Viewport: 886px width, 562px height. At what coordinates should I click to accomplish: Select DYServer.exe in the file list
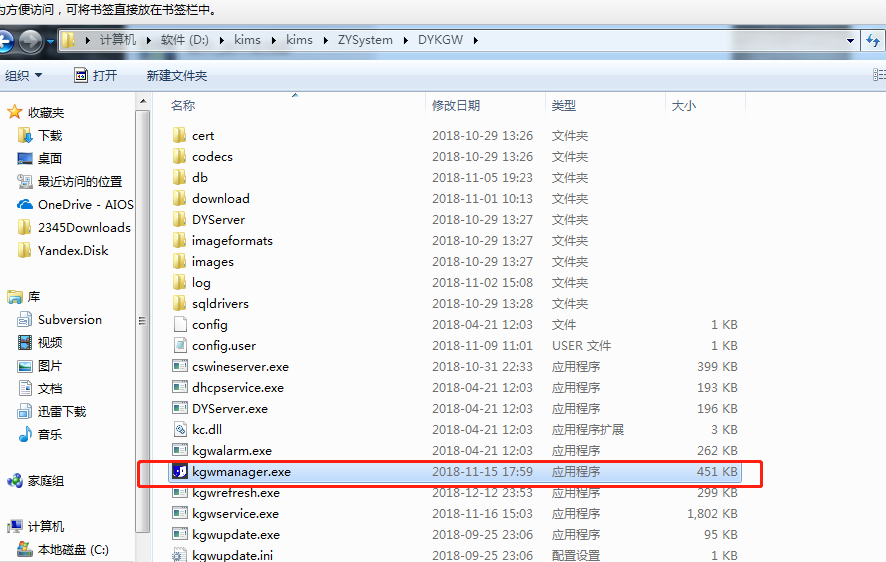(230, 408)
